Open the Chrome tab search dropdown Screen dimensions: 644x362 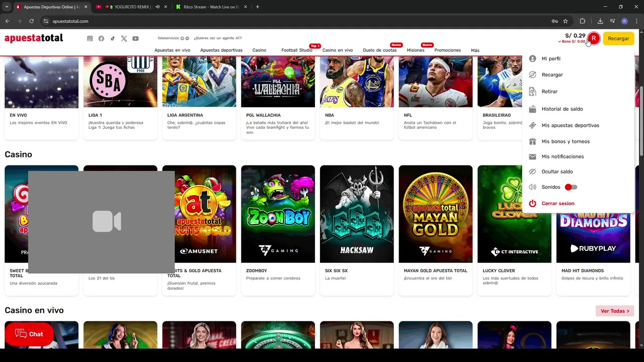click(7, 7)
